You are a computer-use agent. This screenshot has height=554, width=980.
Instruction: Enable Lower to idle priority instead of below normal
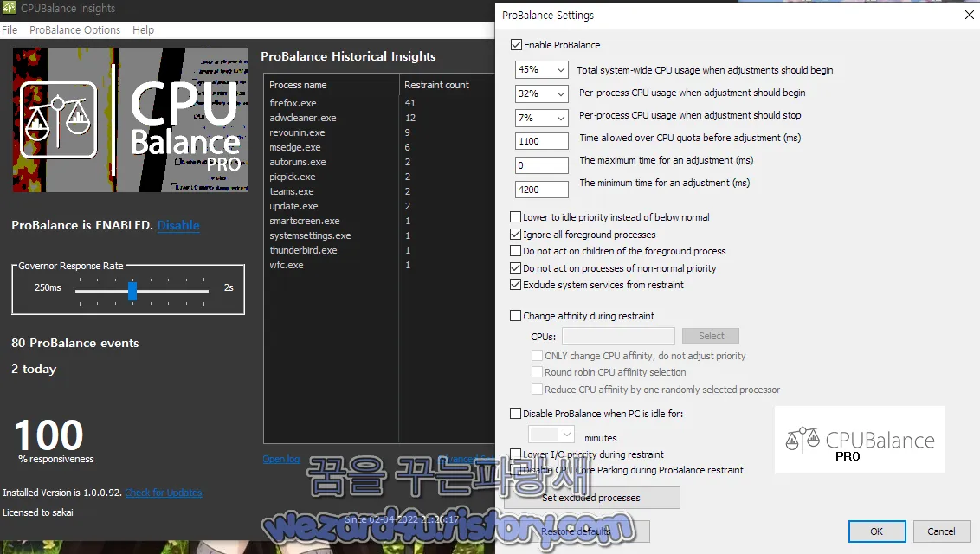point(516,217)
